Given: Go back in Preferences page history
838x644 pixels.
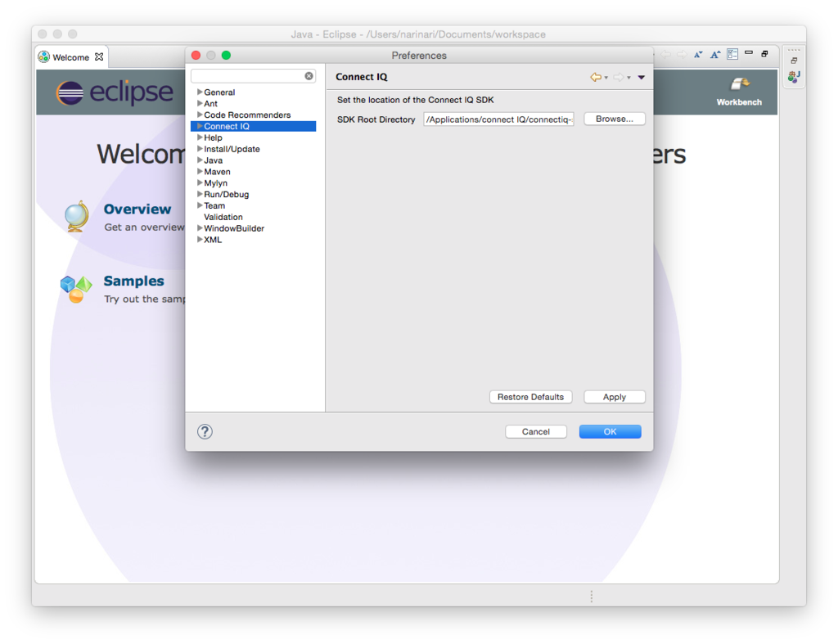Looking at the screenshot, I should click(x=596, y=78).
